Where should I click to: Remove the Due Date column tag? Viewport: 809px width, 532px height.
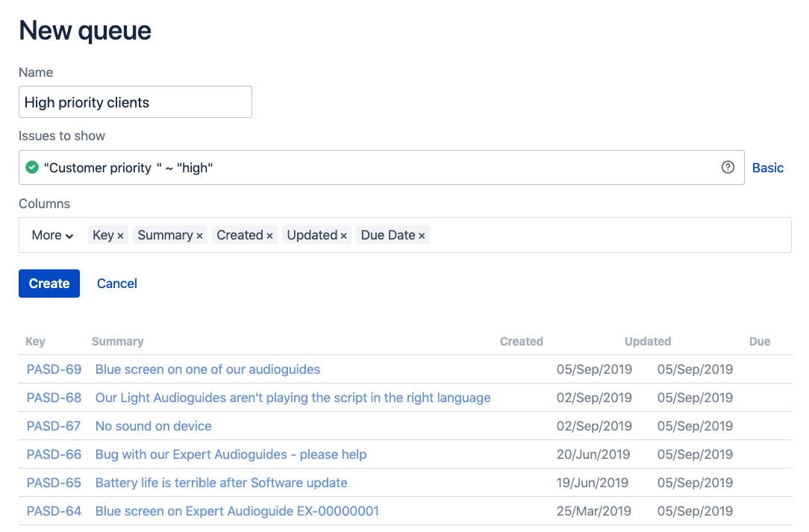[422, 236]
